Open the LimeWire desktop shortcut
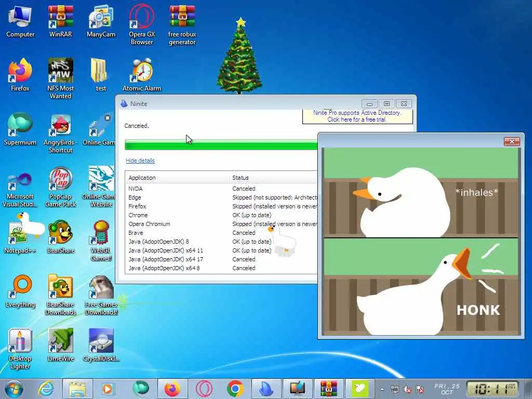Viewport: 532px width, 399px height. coord(60,345)
